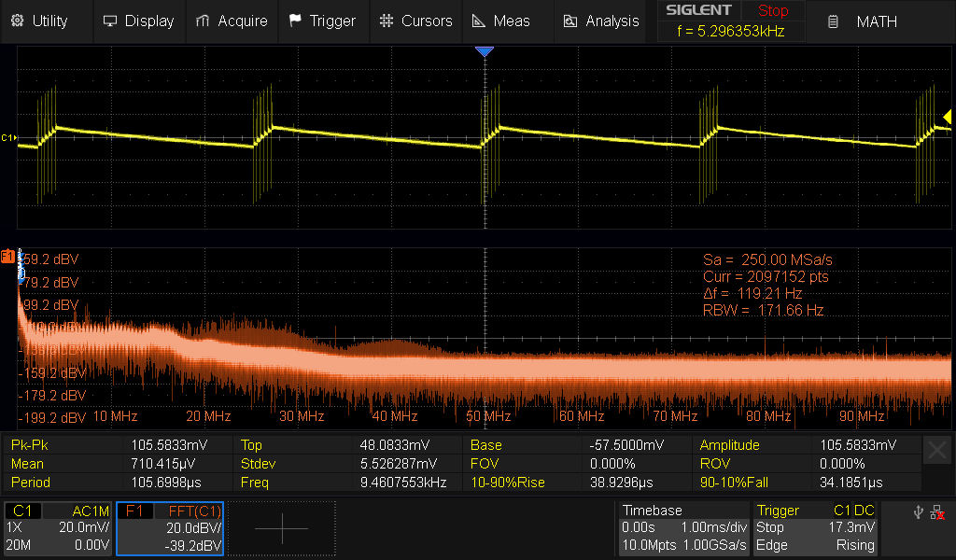Open the MATH side menu
The width and height of the screenshot is (956, 560).
tap(865, 21)
